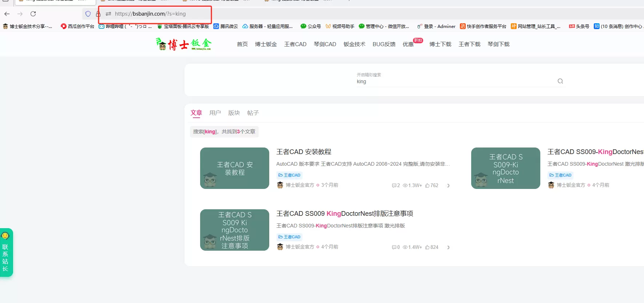The image size is (644, 303).
Task: Click 王者CAD tag under 排版注意事项 article
Action: point(290,237)
